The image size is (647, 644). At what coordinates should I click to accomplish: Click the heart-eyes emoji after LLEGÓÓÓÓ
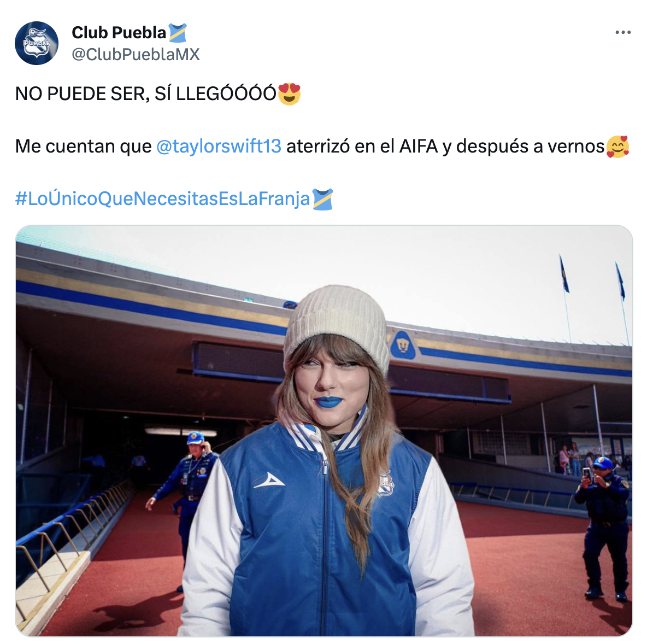click(289, 93)
